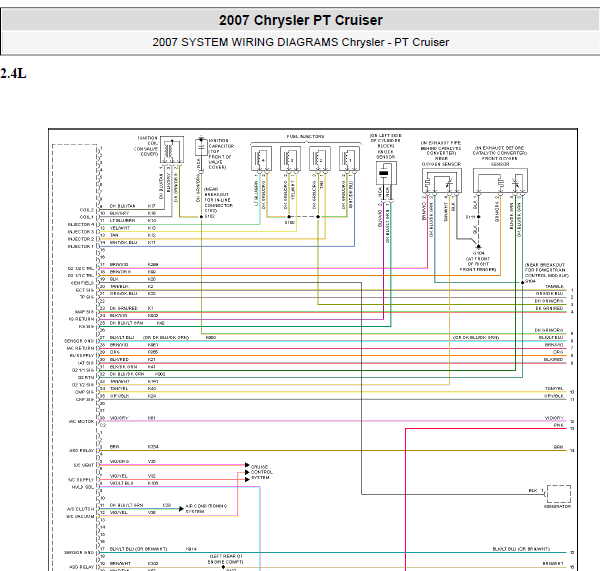Viewport: 600px width, 571px height.
Task: Click the dashed generator box
Action: click(559, 494)
